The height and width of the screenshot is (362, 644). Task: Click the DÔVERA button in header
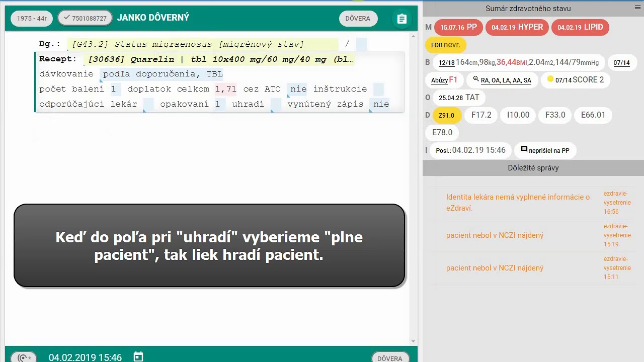tap(358, 19)
